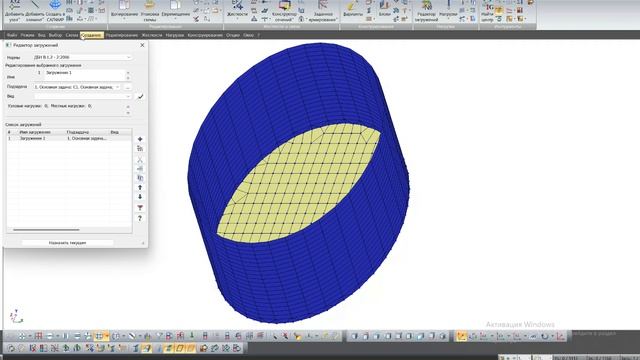Open the Редактирование menu
The width and height of the screenshot is (640, 360).
122,35
